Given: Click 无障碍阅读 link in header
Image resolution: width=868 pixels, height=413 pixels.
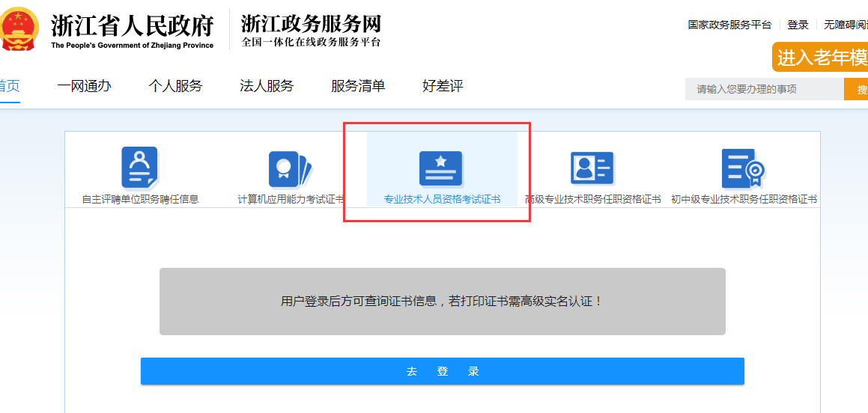Looking at the screenshot, I should [x=846, y=25].
